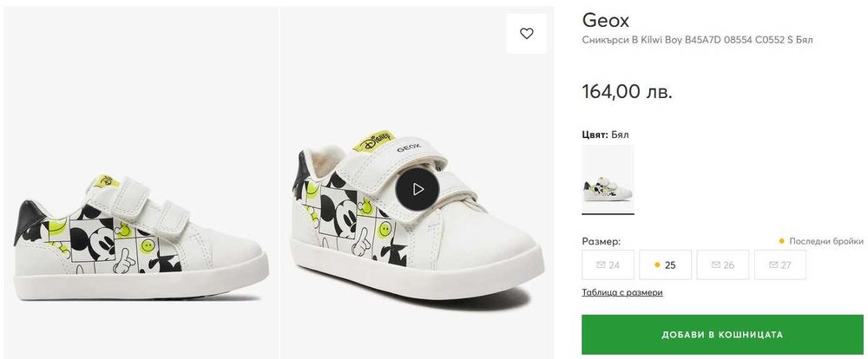The width and height of the screenshot is (868, 359).
Task: Click envelope icon in size 24 box
Action: pyautogui.click(x=601, y=265)
